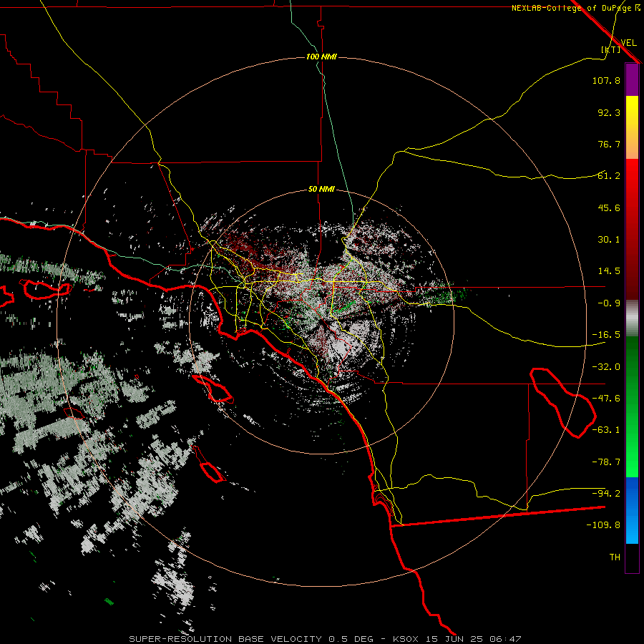Click the '50 NMI' range ring label
644x644 pixels.
[321, 190]
